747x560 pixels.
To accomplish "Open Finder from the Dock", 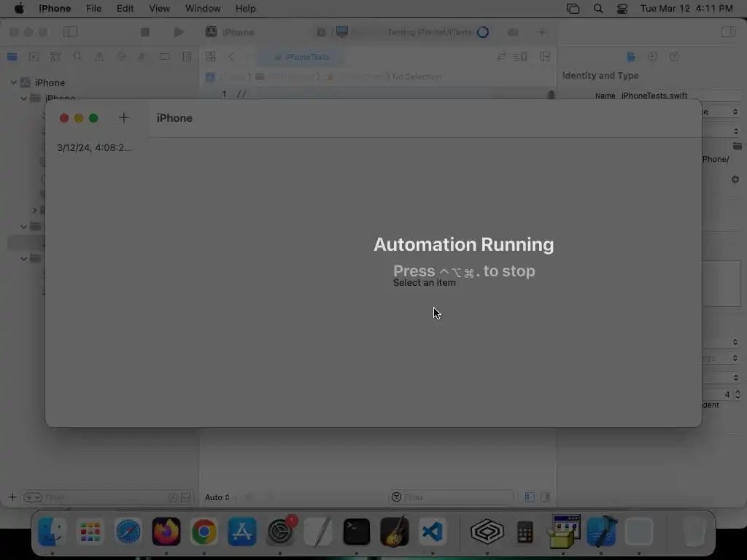I will pos(52,532).
